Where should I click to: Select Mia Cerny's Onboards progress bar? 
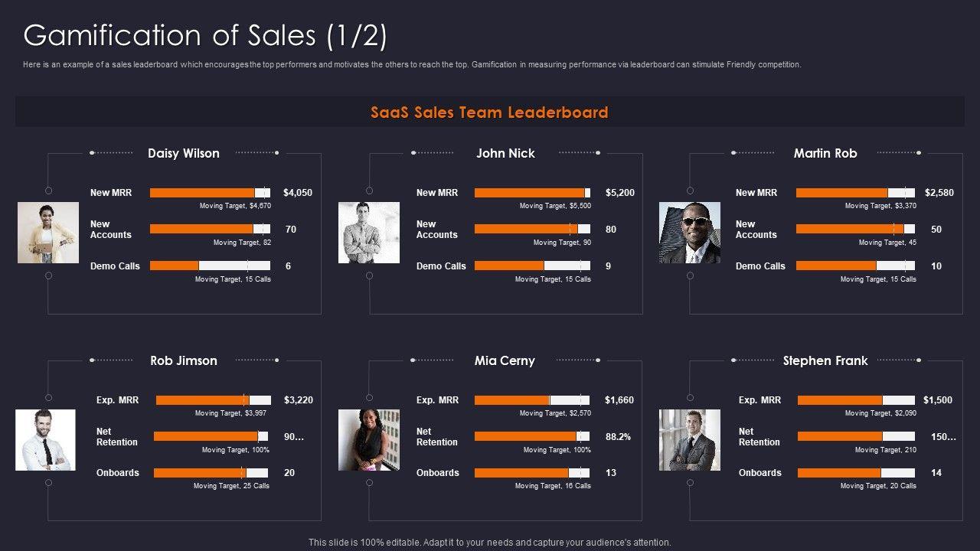click(532, 473)
